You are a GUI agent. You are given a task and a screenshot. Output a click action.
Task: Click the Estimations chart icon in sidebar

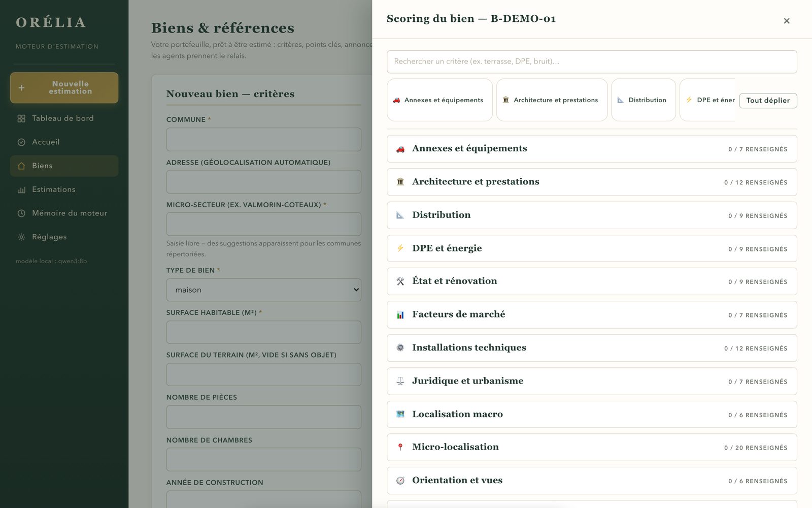[x=21, y=190]
